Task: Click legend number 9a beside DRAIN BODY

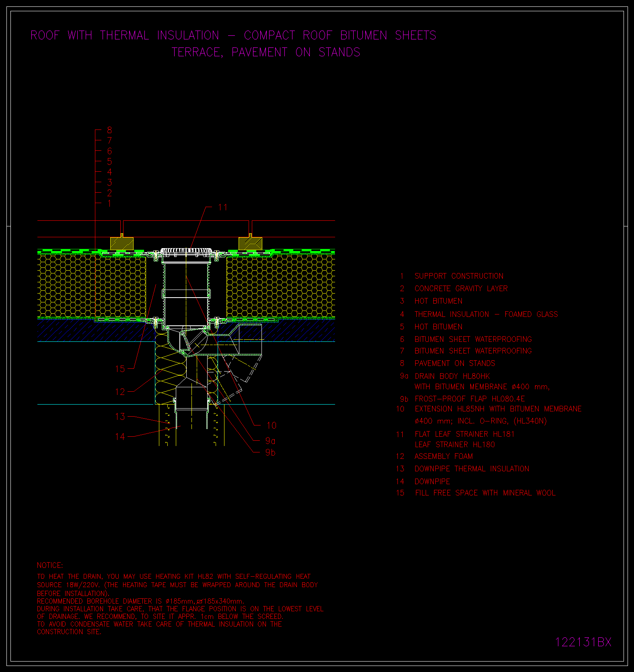Action: [x=404, y=376]
